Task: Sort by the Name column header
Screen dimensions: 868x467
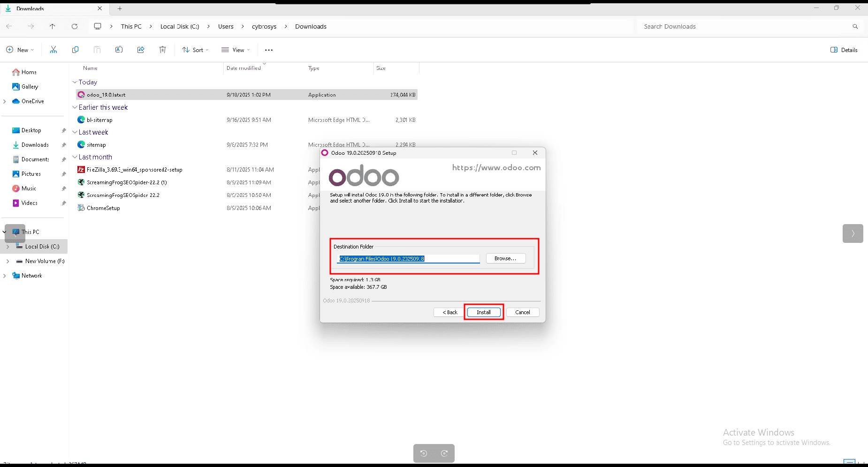Action: pos(91,68)
